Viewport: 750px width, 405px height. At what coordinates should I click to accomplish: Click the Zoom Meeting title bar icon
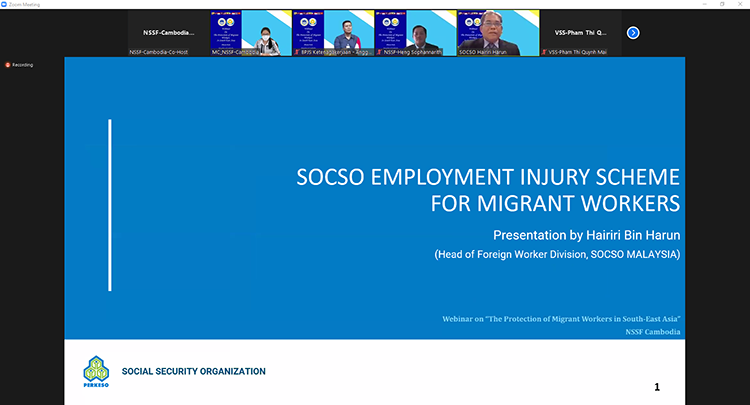[4, 4]
